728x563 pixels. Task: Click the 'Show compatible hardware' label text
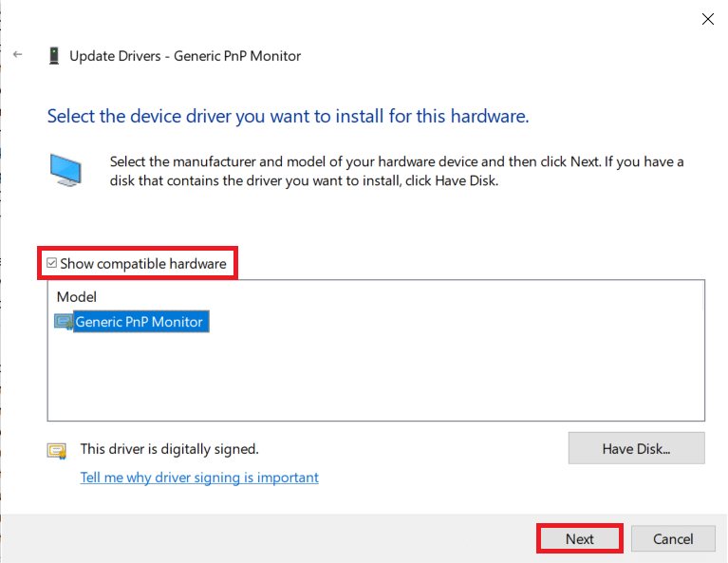pyautogui.click(x=143, y=263)
